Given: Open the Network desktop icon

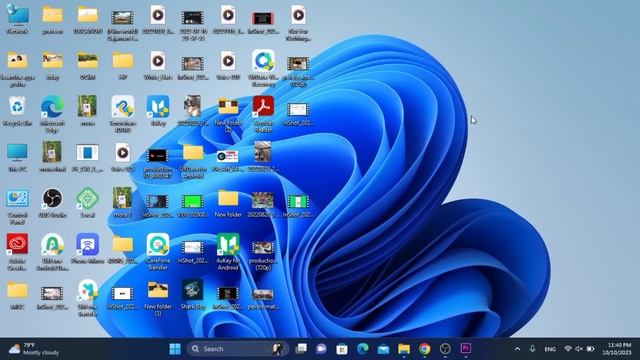Looking at the screenshot, I should 18,19.
